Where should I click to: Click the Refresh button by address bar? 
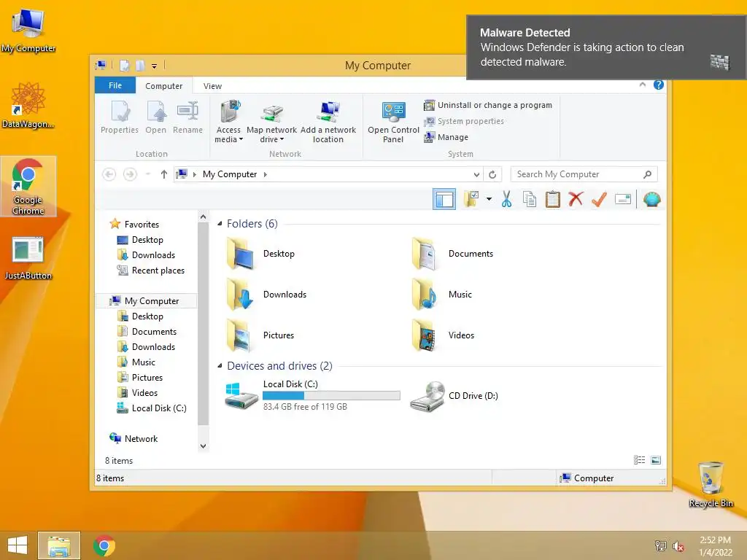pyautogui.click(x=492, y=174)
